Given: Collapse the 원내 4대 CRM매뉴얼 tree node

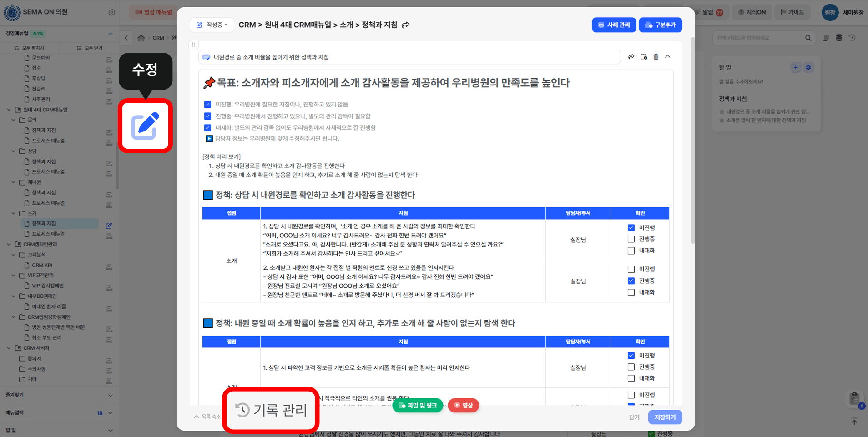Looking at the screenshot, I should [9, 110].
